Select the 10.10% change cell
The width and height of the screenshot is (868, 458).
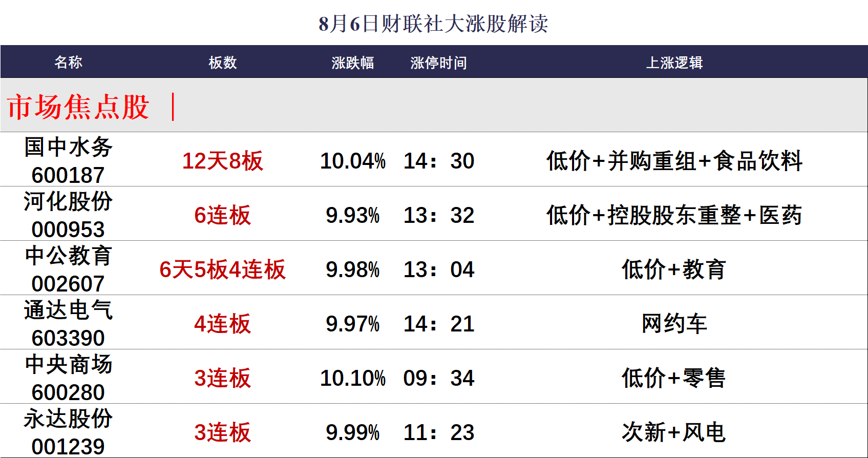coord(353,378)
